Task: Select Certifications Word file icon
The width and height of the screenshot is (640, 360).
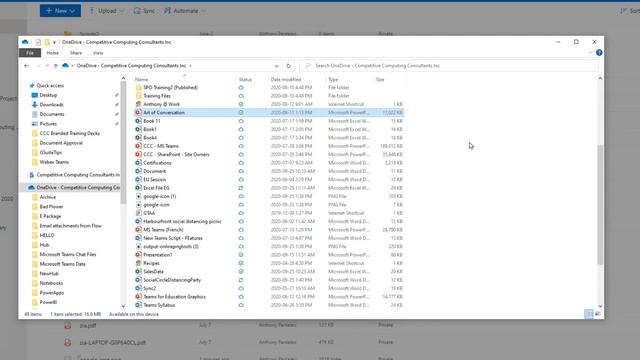Action: (138, 163)
